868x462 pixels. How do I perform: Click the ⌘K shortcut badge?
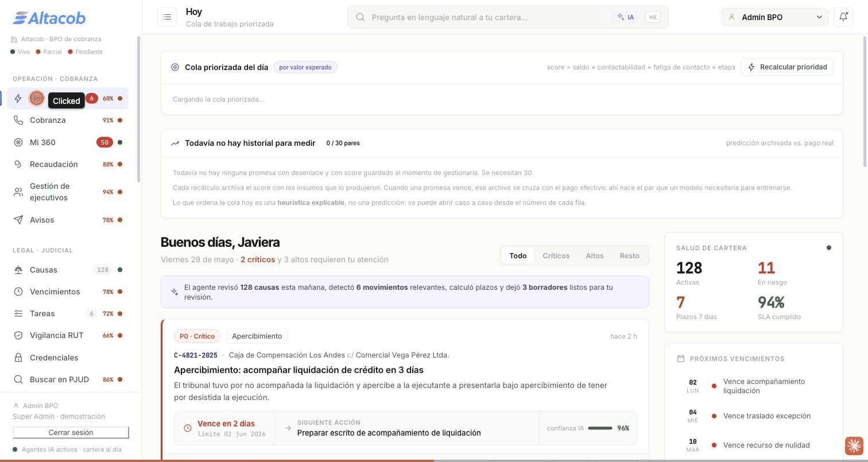click(653, 17)
